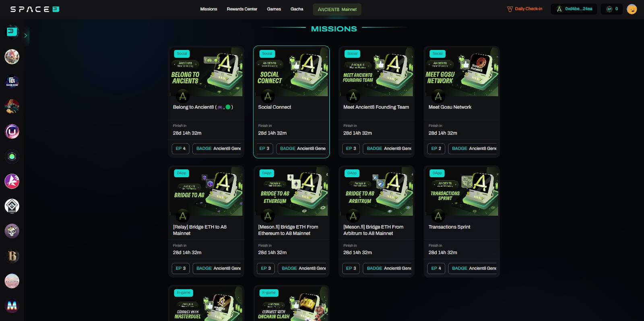Open the Gacha menu
Image resolution: width=644 pixels, height=321 pixels.
pos(297,9)
